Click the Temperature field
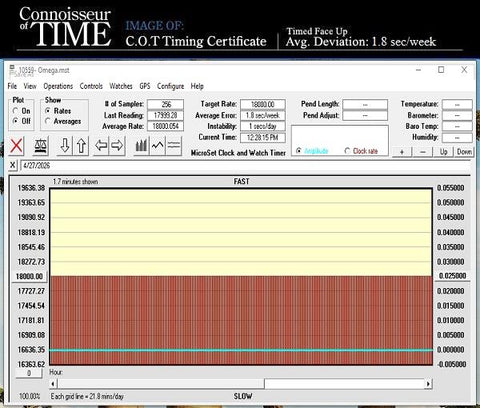This screenshot has height=408, width=480. (457, 104)
